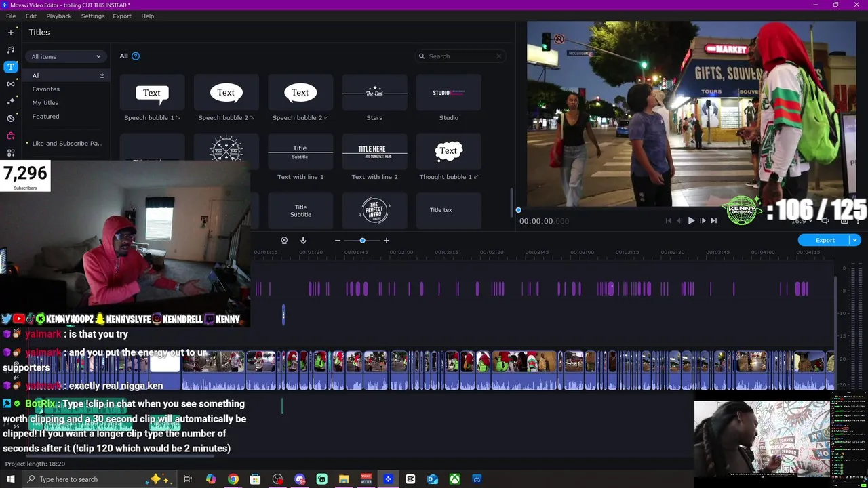Open the blue help icon next to All
This screenshot has width=868, height=488.
click(x=136, y=56)
